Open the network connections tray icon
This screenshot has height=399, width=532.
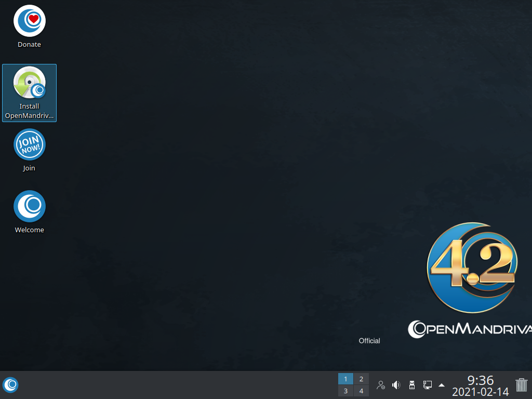[x=428, y=385]
